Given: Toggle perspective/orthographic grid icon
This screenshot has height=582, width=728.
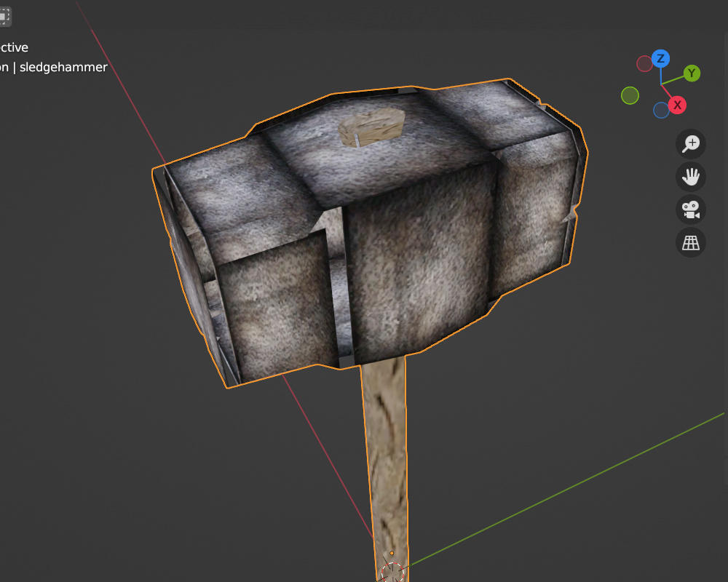Looking at the screenshot, I should click(690, 242).
